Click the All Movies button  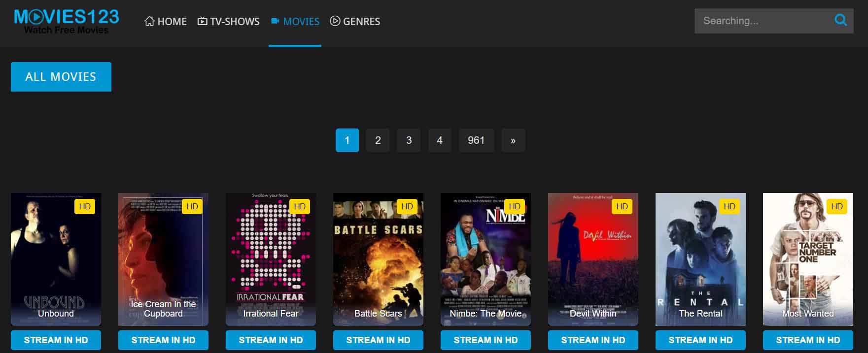(x=61, y=77)
